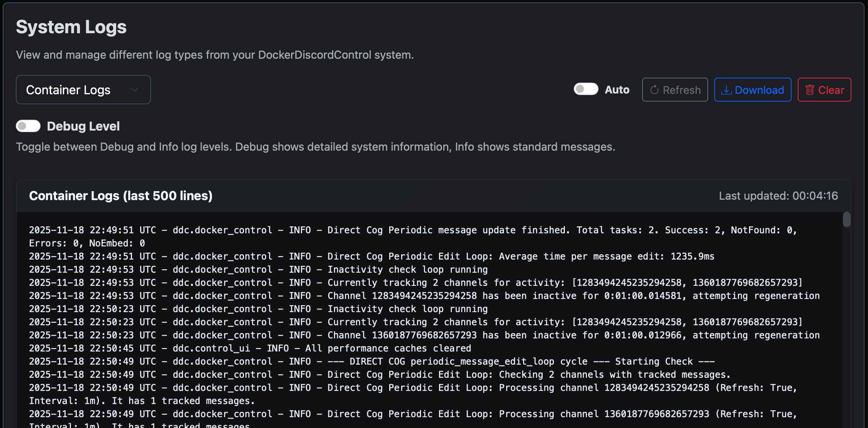Click the System Logs page title

[x=71, y=27]
